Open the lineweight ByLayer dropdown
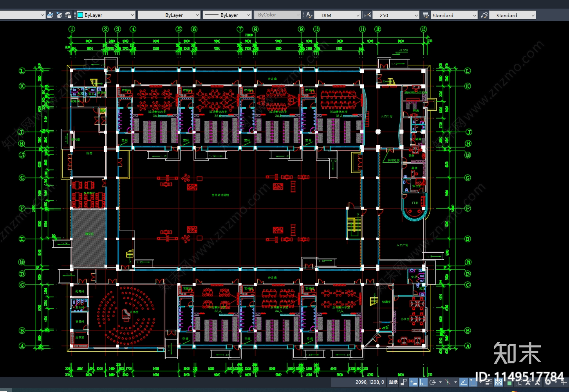The width and height of the screenshot is (569, 392). (227, 15)
